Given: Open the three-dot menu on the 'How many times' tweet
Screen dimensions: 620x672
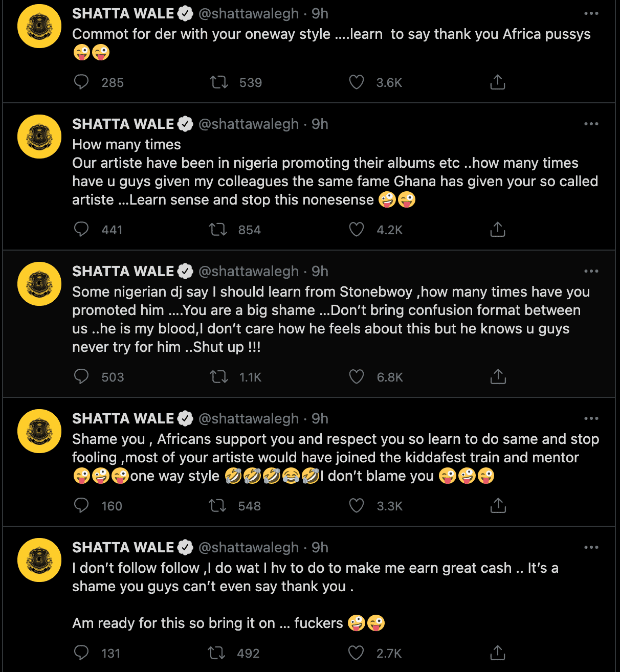Looking at the screenshot, I should [x=591, y=124].
